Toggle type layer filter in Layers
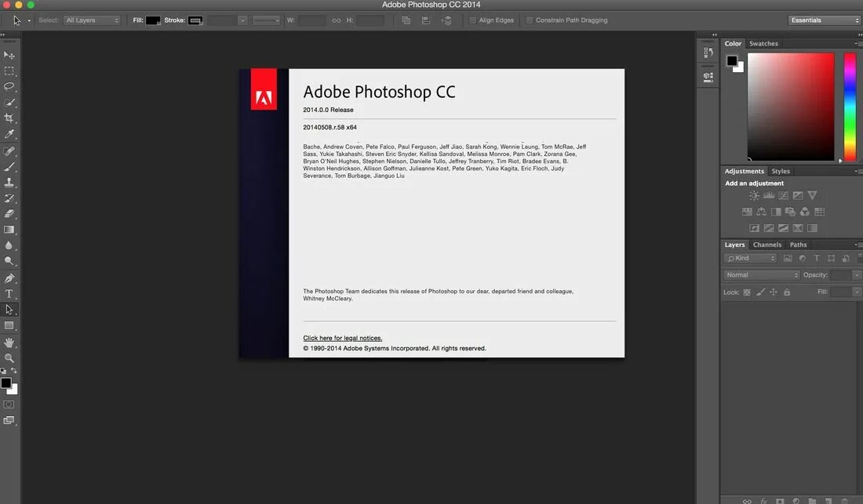This screenshot has width=863, height=504. [x=817, y=259]
